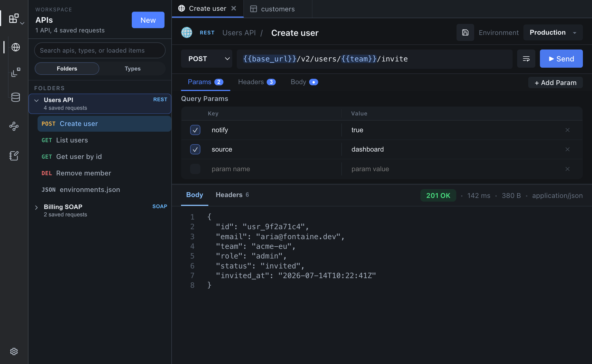Click the 142 ms response time
The width and height of the screenshot is (592, 364).
478,196
